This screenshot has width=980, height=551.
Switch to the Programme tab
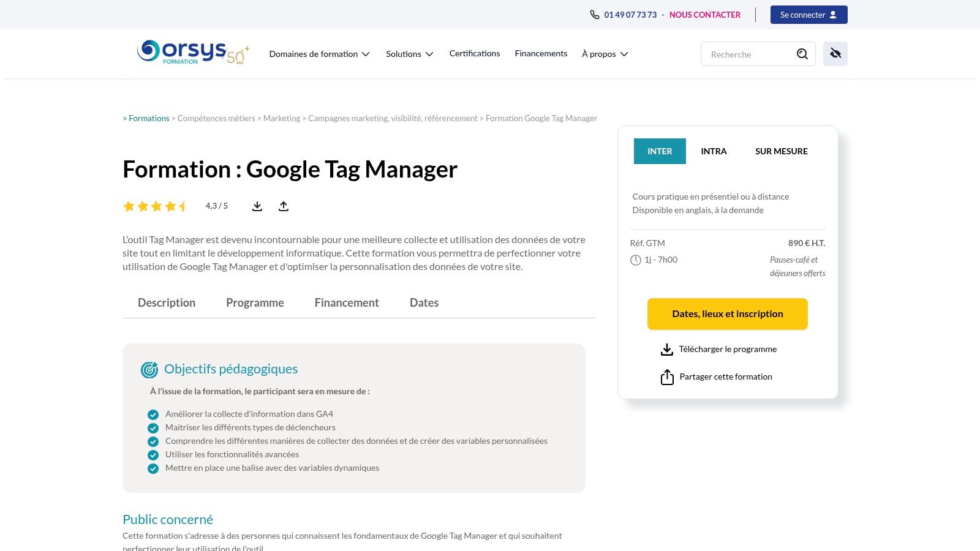[x=255, y=302]
